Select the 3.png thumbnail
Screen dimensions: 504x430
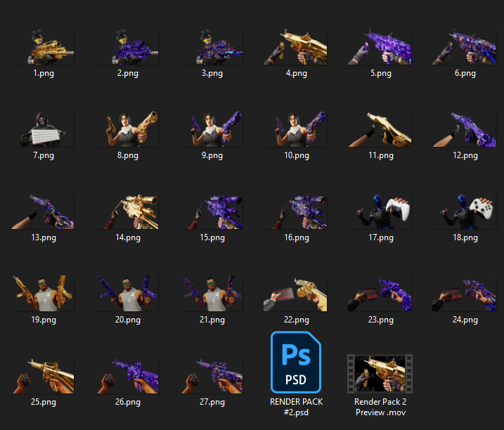212,47
